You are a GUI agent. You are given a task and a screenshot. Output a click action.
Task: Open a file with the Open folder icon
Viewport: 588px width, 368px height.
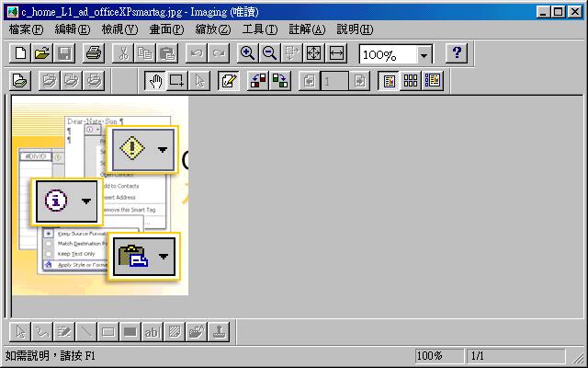point(42,53)
